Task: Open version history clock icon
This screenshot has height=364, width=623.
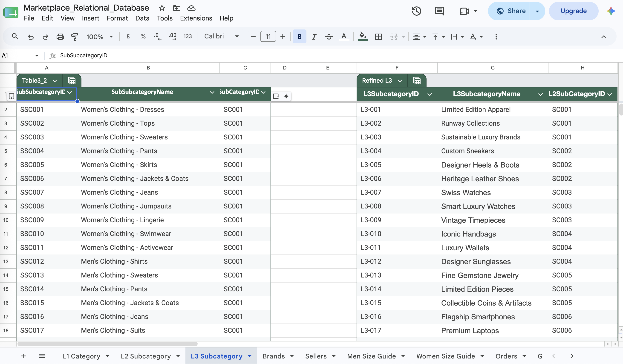Action: (x=417, y=11)
